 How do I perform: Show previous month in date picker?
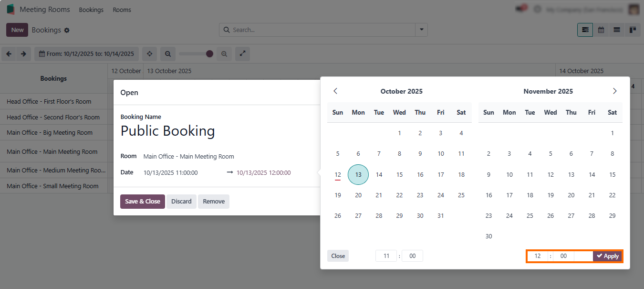335,91
